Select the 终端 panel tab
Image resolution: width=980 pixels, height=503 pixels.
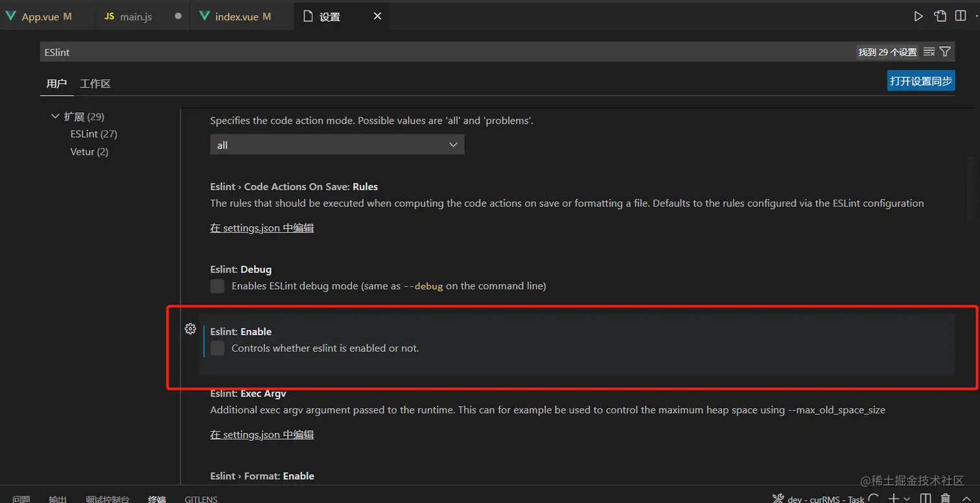157,498
